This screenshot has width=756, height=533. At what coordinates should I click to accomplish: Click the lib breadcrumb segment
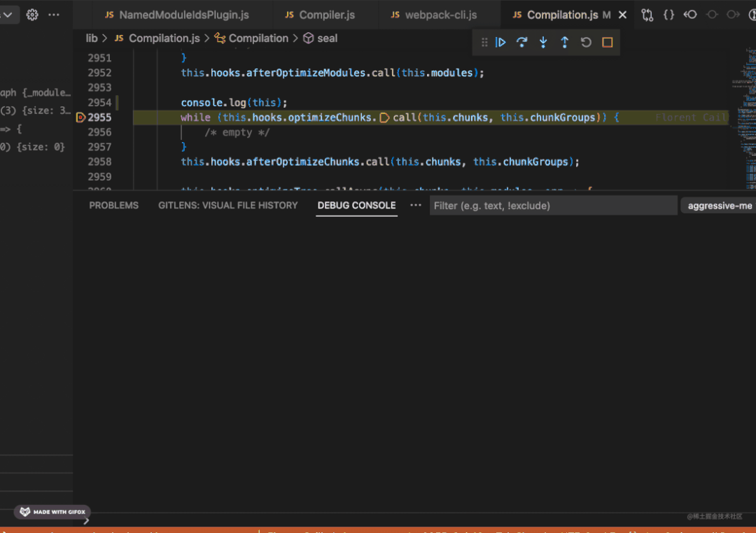point(92,38)
